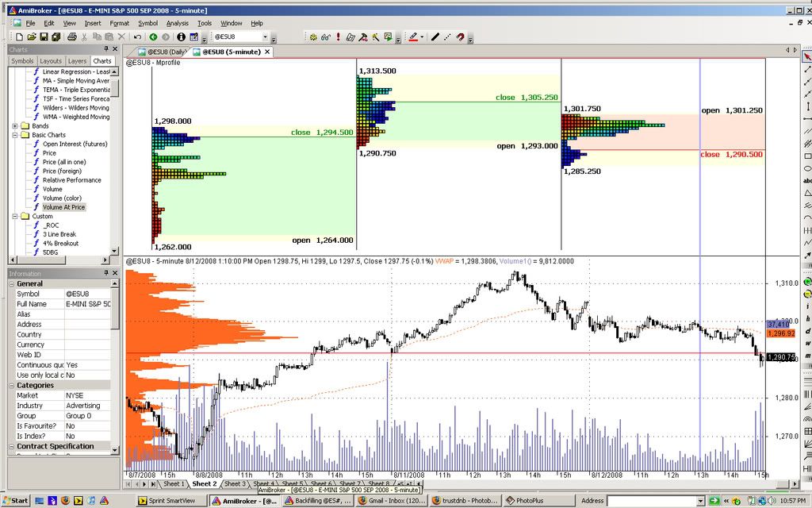Close the Charts side panel
812x508 pixels.
click(x=115, y=48)
